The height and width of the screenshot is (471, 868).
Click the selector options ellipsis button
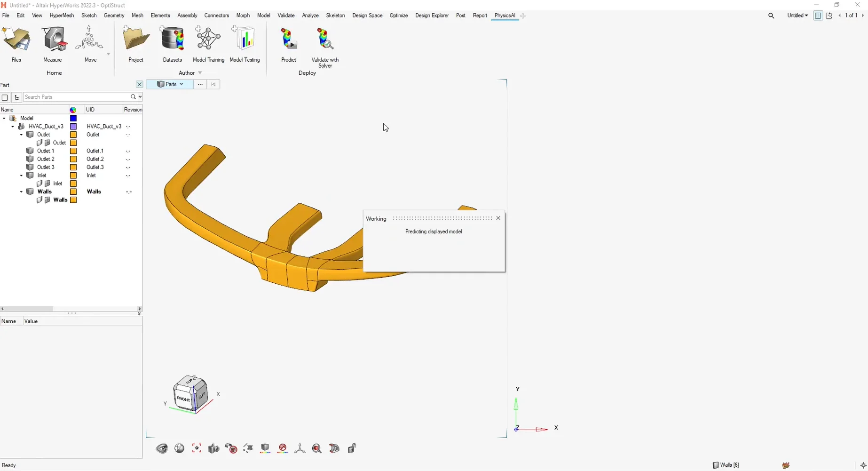(200, 84)
